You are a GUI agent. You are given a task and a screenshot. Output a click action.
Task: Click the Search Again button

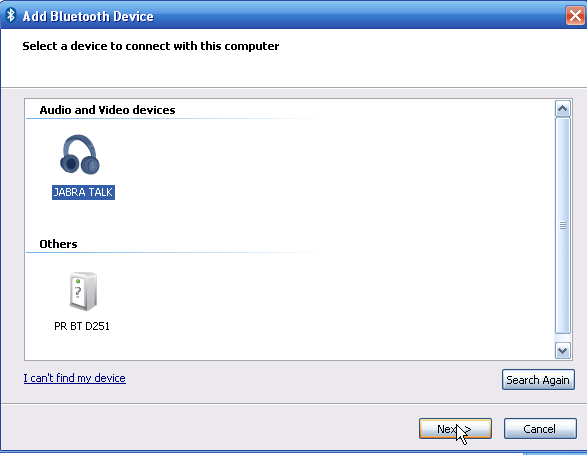[x=538, y=380]
